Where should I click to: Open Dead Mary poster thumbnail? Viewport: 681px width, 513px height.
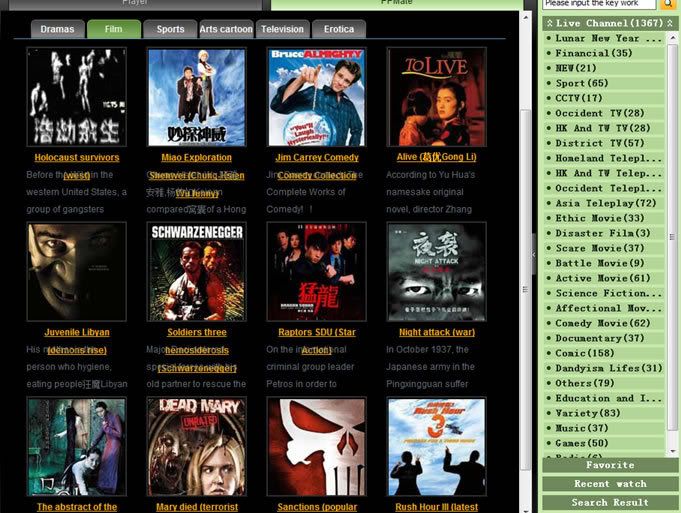pos(197,447)
